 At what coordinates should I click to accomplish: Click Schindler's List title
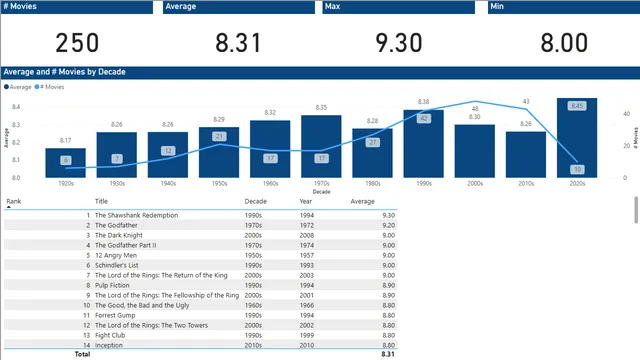click(x=116, y=265)
